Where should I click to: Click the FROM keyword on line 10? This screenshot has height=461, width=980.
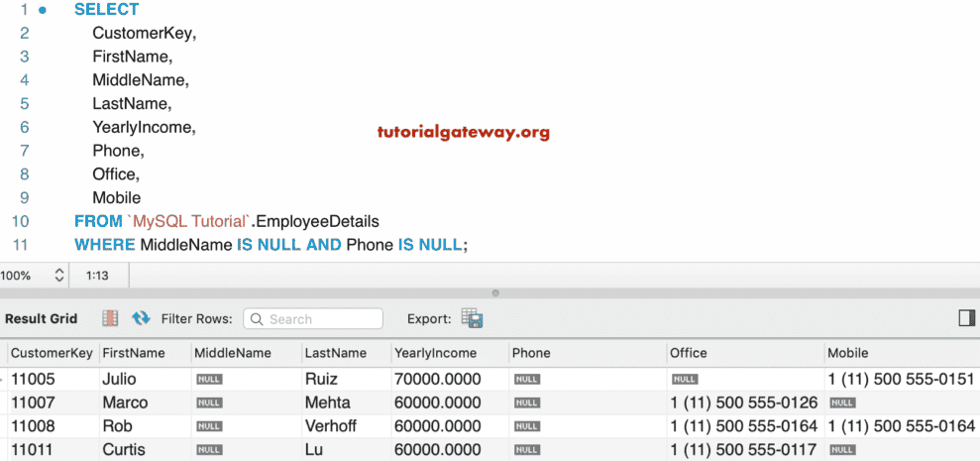98,221
